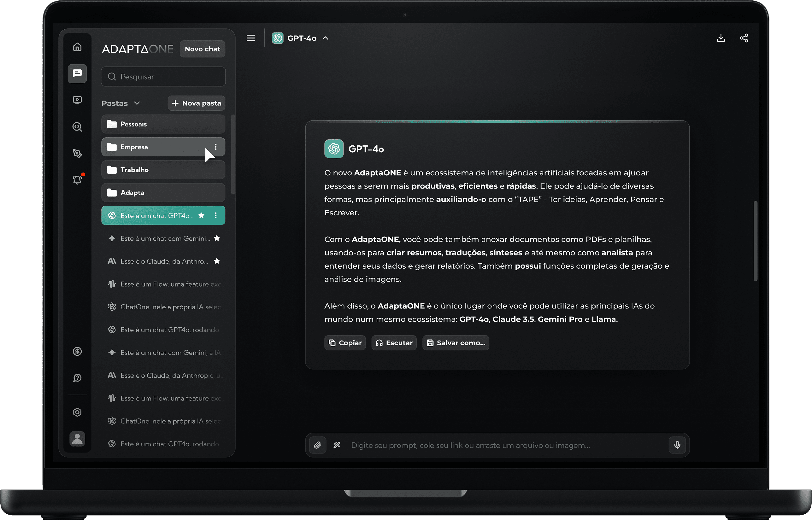The image size is (812, 520).
Task: Click the Salvar como button
Action: [456, 343]
